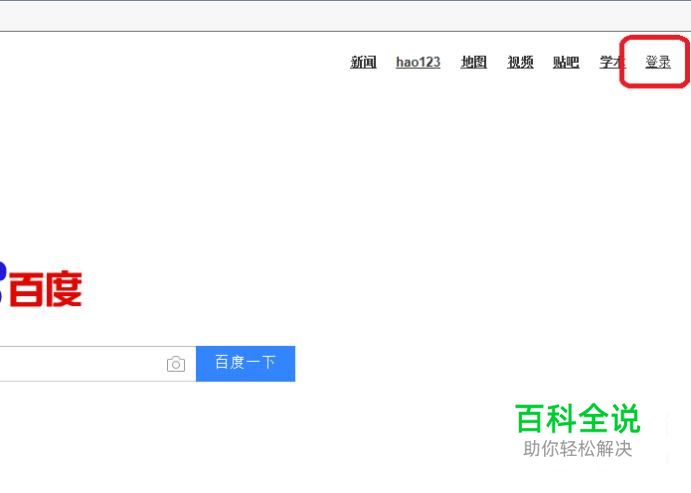The width and height of the screenshot is (691, 493).
Task: Click the 百度一下 search button
Action: 245,363
